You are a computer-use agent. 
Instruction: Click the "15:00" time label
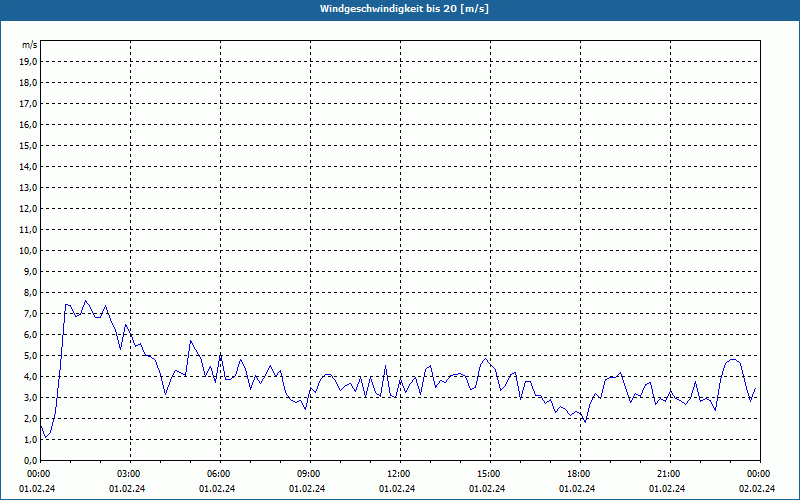pos(487,474)
